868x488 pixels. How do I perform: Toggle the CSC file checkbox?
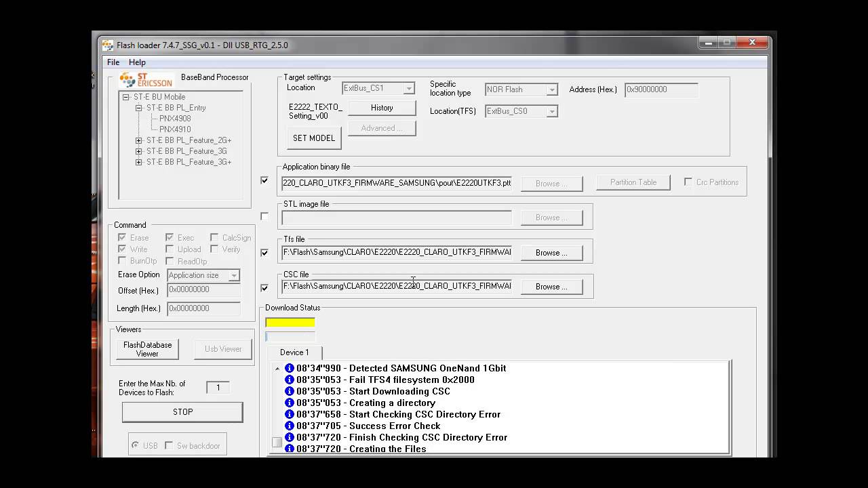click(264, 287)
